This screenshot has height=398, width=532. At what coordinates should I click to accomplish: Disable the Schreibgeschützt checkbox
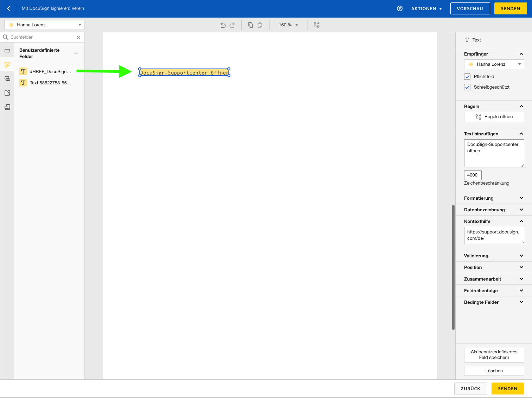[x=467, y=87]
